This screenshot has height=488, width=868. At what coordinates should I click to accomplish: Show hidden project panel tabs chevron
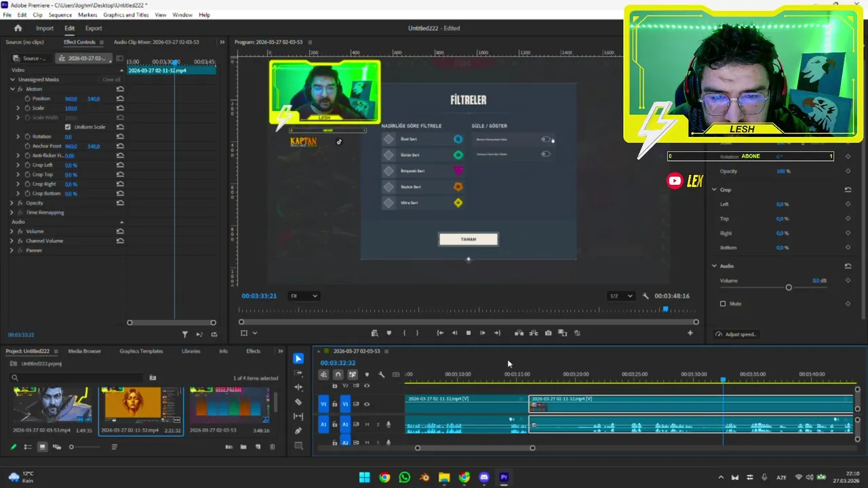point(280,351)
